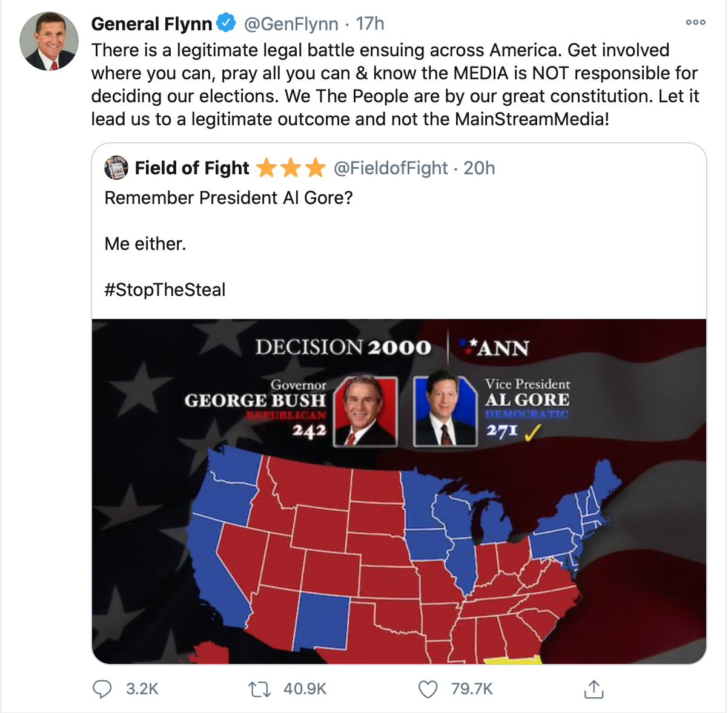Open the @GenFlynn handle link
The image size is (728, 713).
coord(291,24)
